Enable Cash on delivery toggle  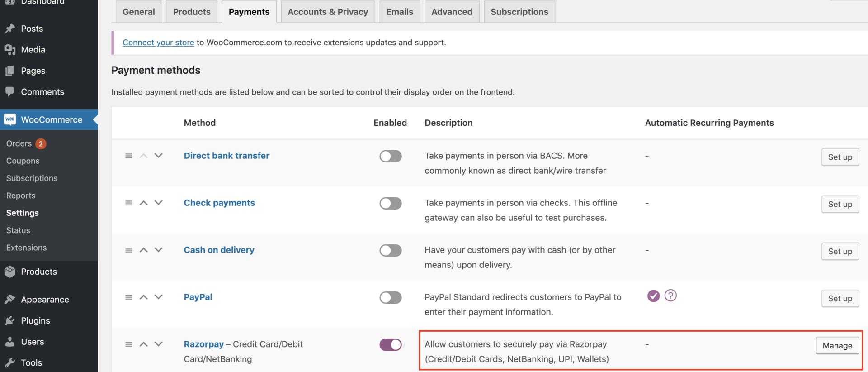click(x=391, y=250)
